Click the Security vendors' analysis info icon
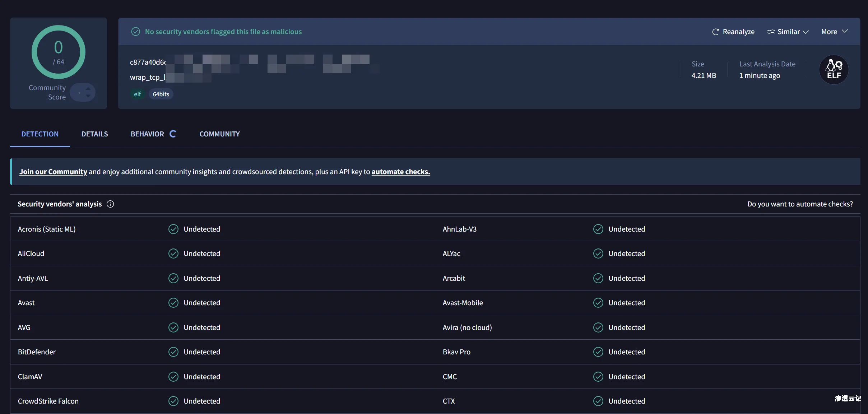Screen dimensions: 868x414 click(110, 204)
